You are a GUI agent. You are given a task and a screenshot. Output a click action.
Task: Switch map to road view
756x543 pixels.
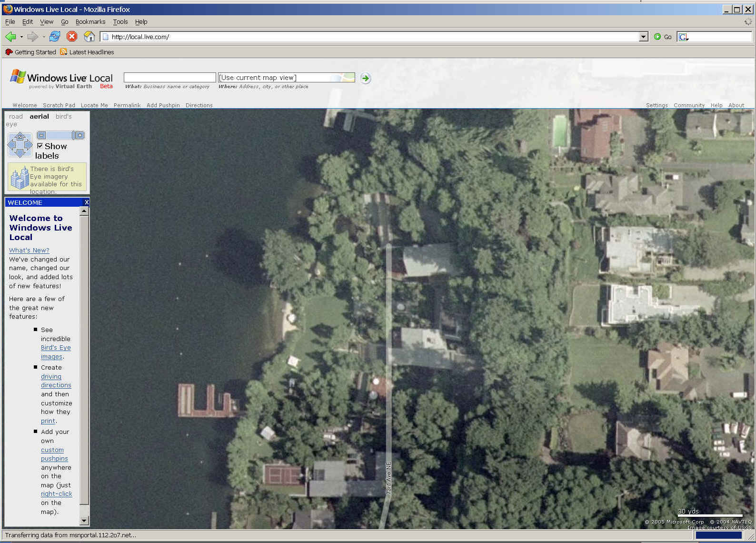click(16, 116)
